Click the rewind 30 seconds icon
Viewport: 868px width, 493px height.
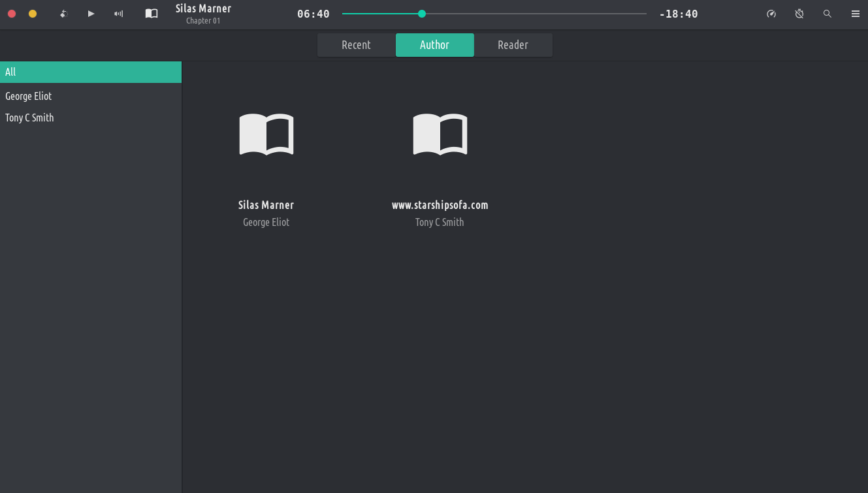[63, 14]
